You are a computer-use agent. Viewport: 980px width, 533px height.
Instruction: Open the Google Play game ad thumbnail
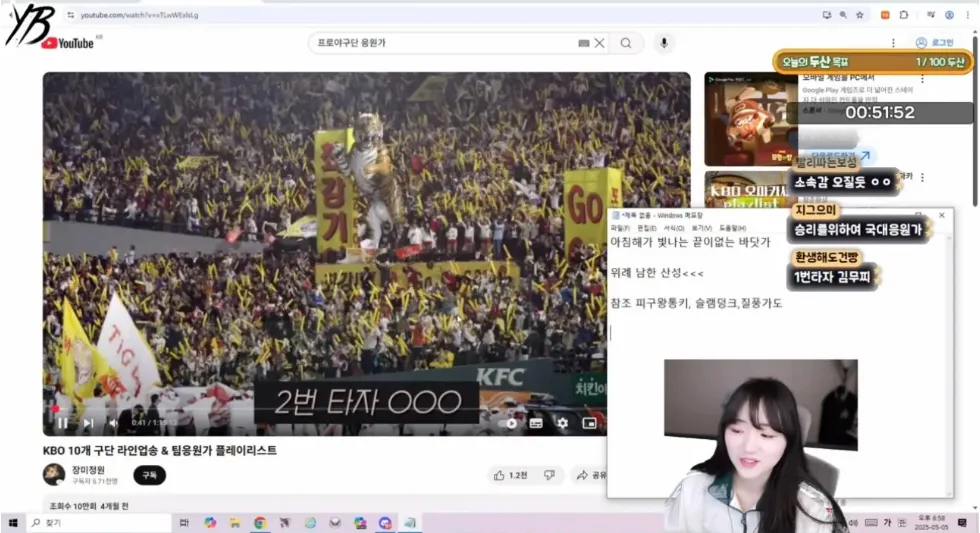pos(751,119)
